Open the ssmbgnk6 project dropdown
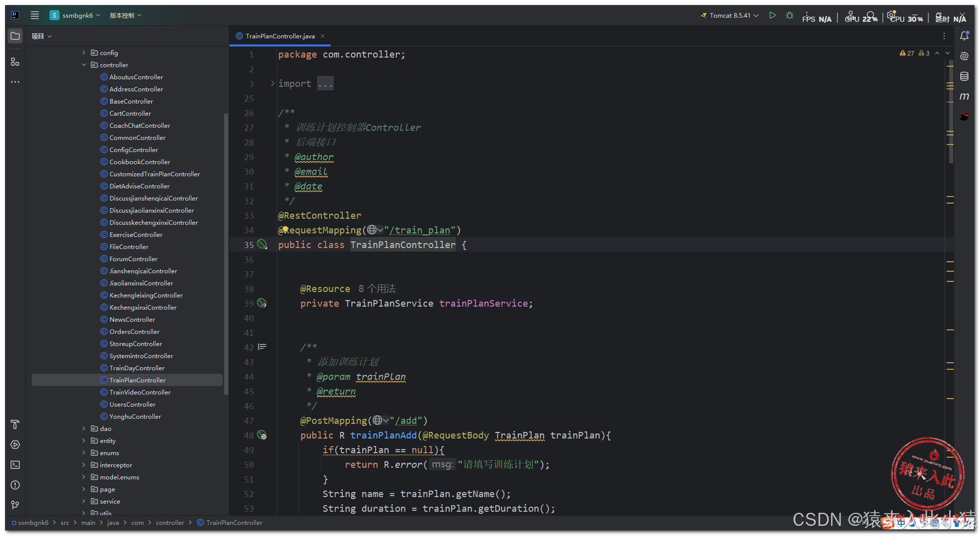Screen dimensions: 980x536 coord(75,15)
